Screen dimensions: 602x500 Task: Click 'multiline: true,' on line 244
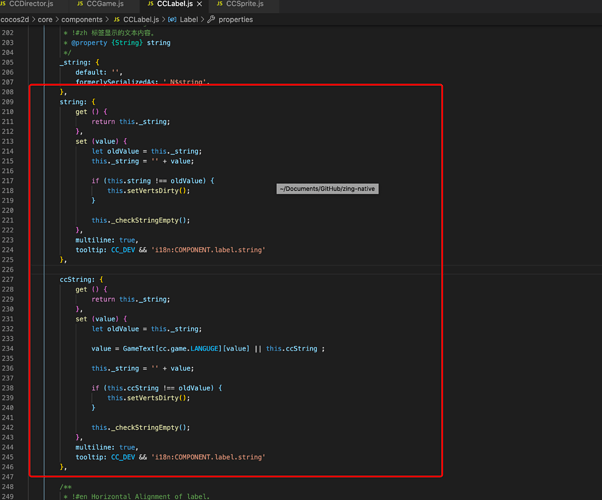click(107, 447)
